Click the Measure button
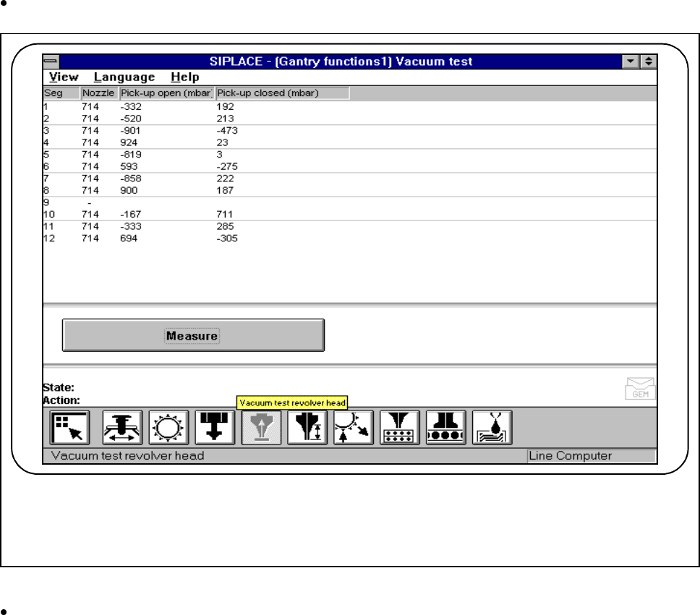 [193, 335]
